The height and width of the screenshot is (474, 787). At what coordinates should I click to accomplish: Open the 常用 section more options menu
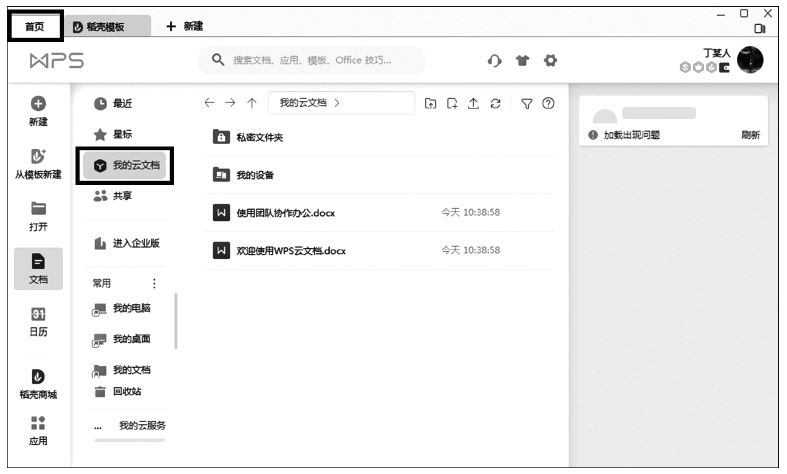pyautogui.click(x=154, y=283)
